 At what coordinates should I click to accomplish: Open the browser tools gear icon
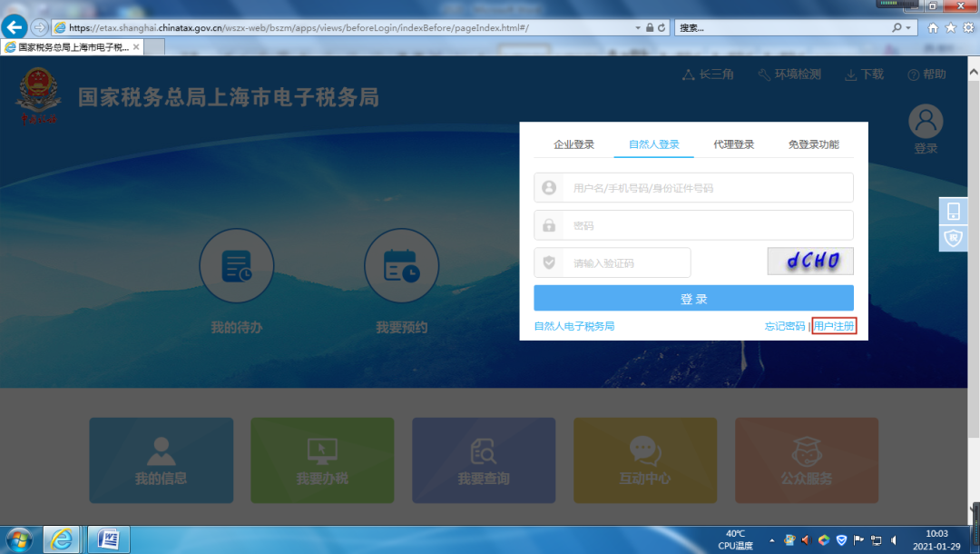coord(968,27)
